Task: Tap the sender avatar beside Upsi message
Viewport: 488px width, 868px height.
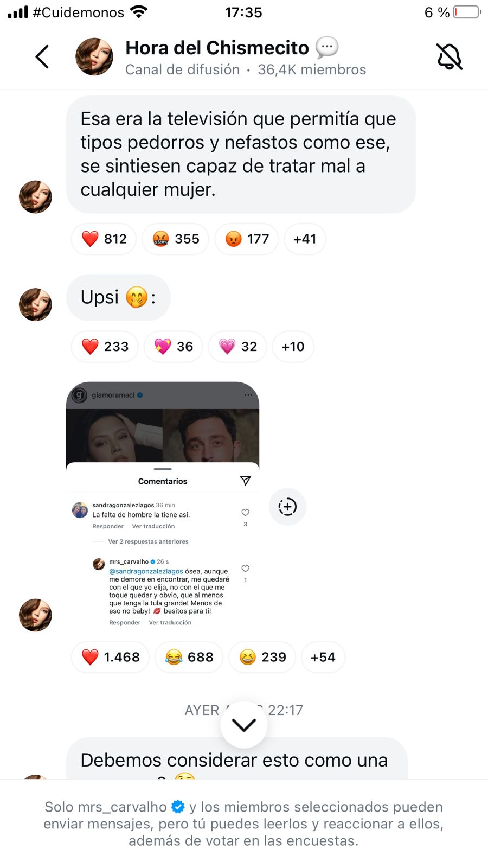Action: [35, 304]
